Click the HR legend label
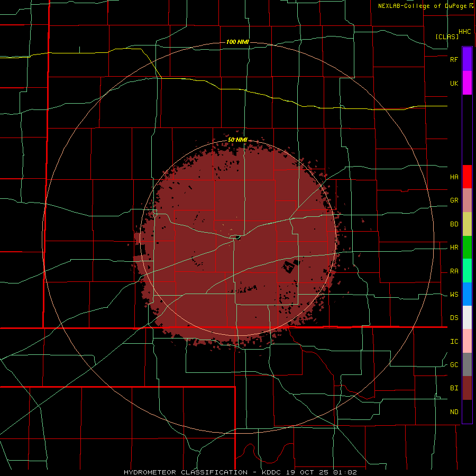Viewport: 476px width, 476px height. tap(454, 248)
